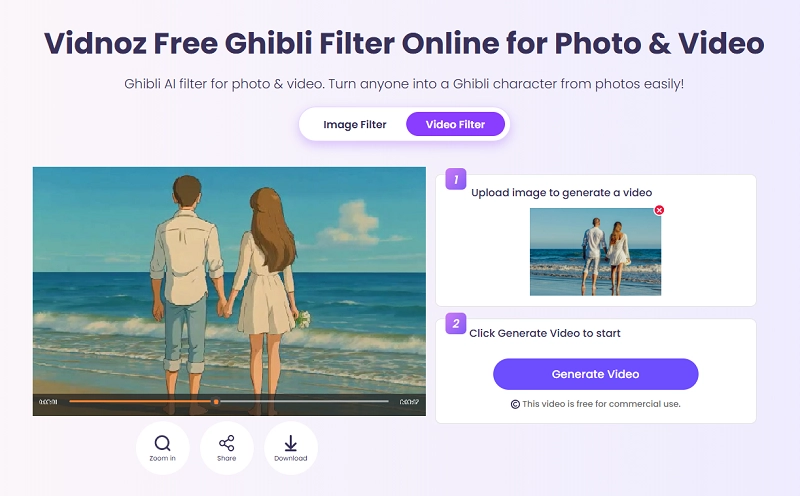Remove the uploaded image with red X
This screenshot has width=800, height=496.
coord(659,210)
